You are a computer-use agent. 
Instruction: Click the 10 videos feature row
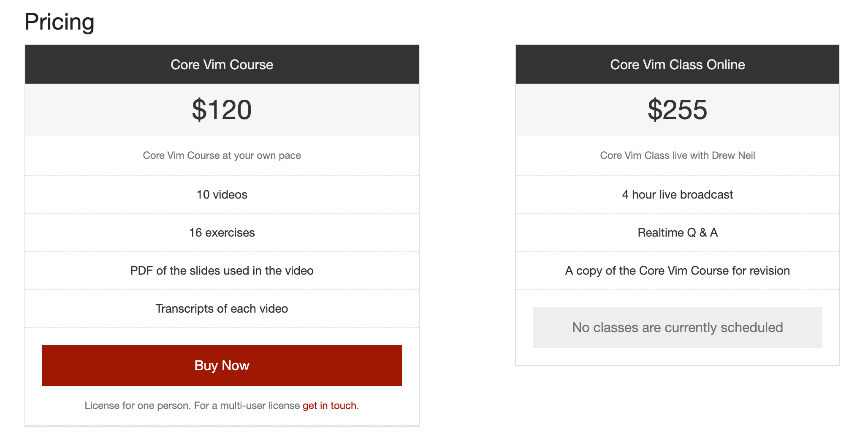coord(222,194)
